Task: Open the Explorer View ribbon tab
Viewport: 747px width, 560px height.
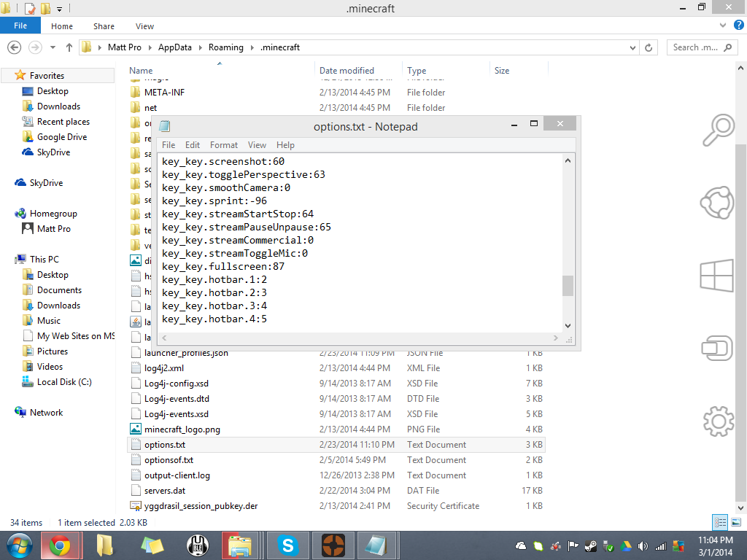Action: (144, 26)
